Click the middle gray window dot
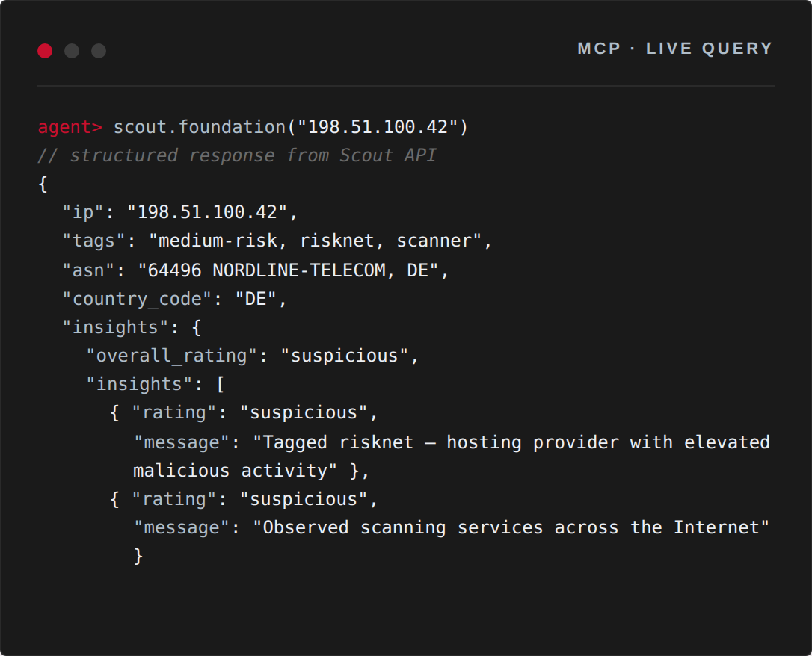This screenshot has height=656, width=812. [x=72, y=51]
